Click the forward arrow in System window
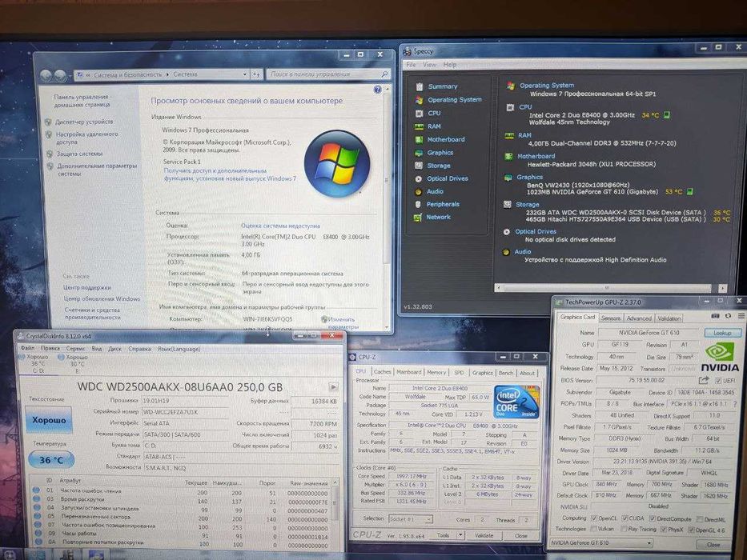 click(60, 74)
